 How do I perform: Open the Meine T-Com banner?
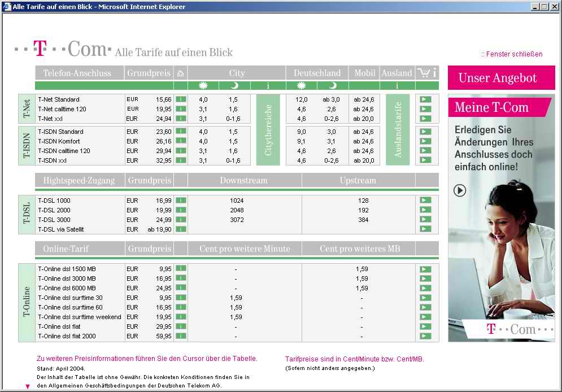coord(499,107)
